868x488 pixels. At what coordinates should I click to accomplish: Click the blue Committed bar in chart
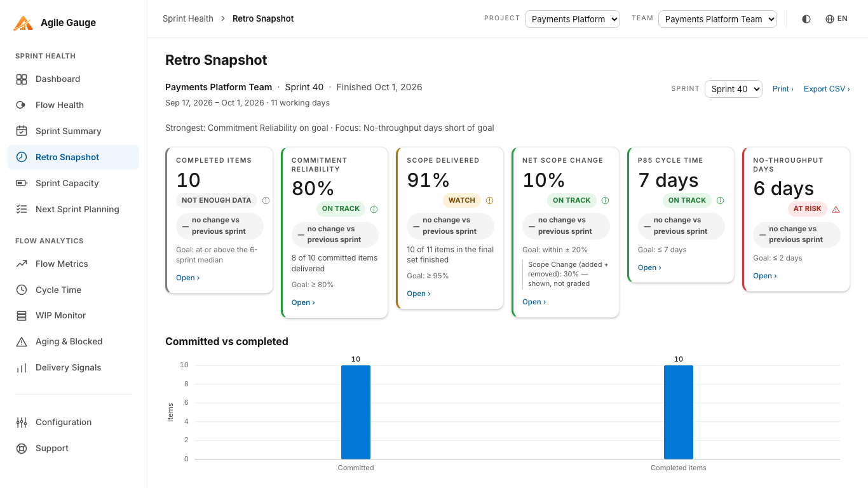[x=356, y=412]
